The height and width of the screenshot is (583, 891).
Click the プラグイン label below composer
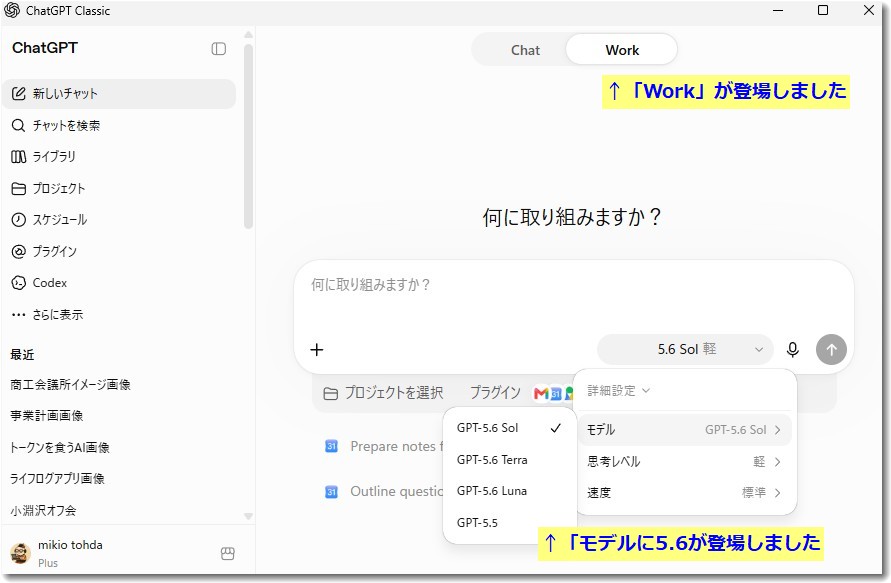495,393
